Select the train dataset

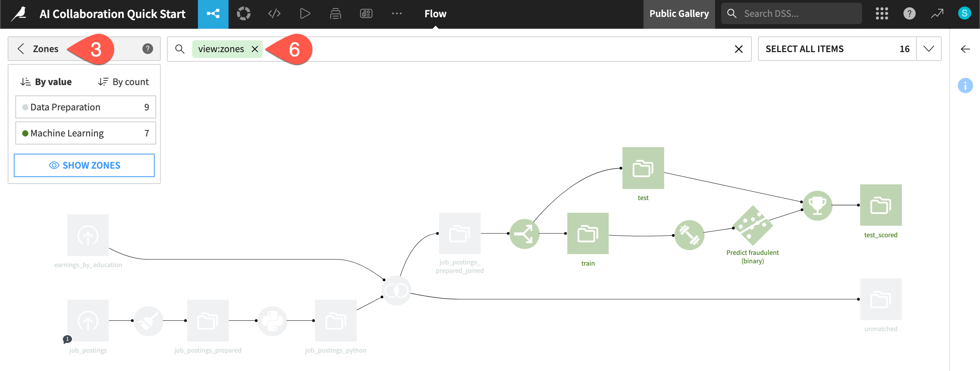point(588,233)
